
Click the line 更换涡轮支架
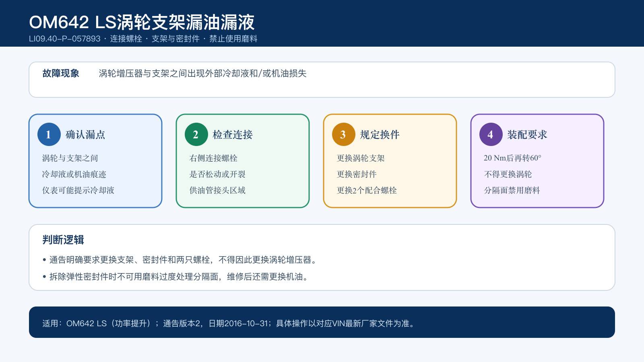[x=361, y=158]
